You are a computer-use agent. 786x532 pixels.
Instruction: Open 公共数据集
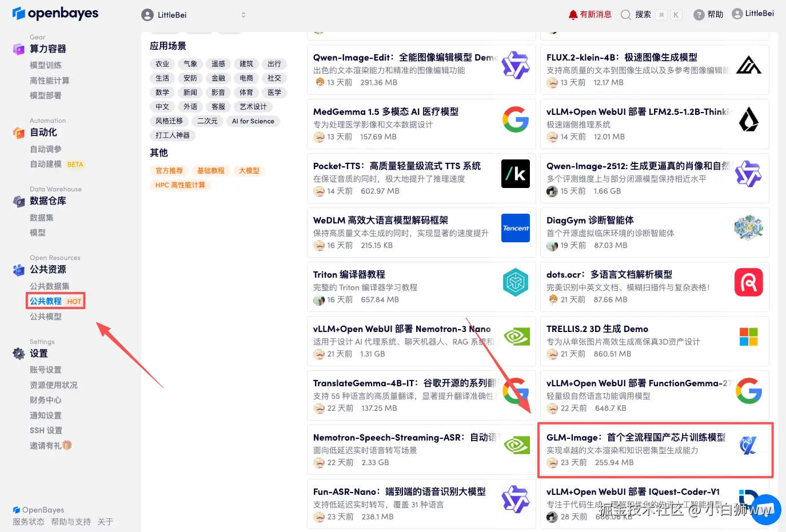point(50,286)
